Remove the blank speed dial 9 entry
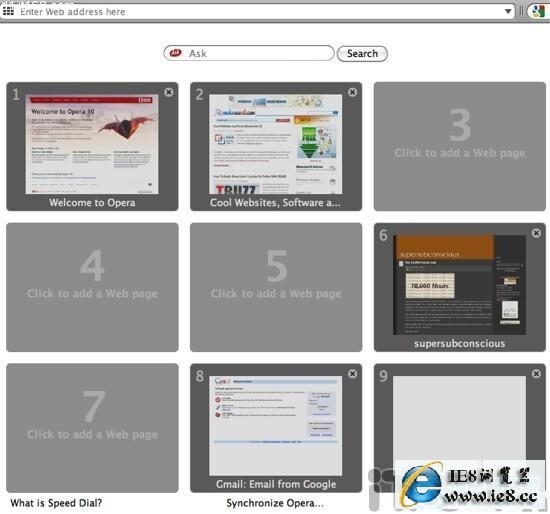The height and width of the screenshot is (514, 550). tap(536, 374)
